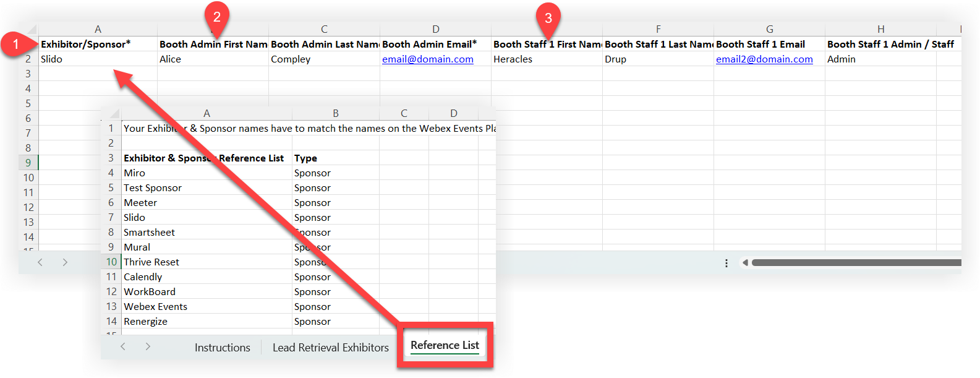Select the Booth Admin Email* header cell
Screen dimensions: 980x378
pos(435,44)
